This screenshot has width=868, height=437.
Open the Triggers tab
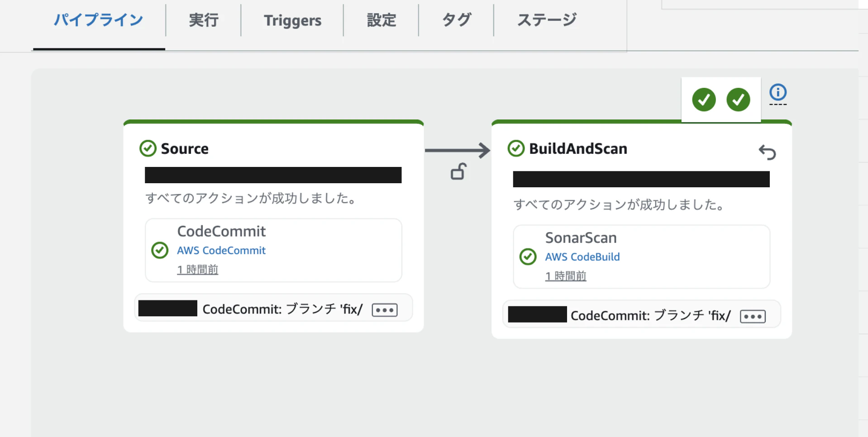292,20
